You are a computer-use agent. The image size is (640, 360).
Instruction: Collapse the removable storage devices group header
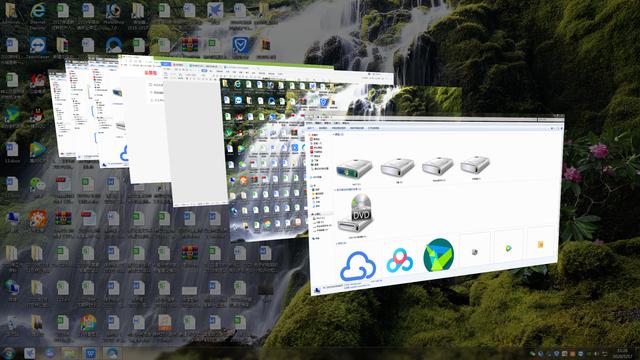point(355,189)
